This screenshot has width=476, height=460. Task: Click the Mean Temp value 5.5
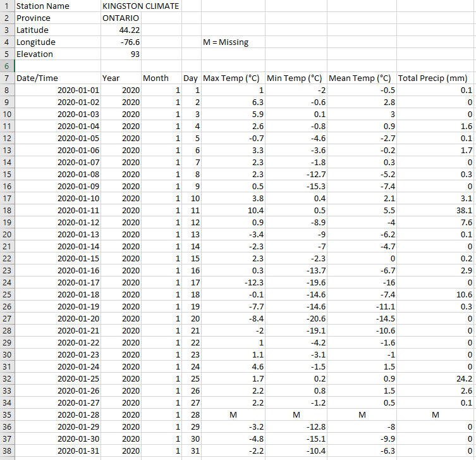[x=362, y=211]
